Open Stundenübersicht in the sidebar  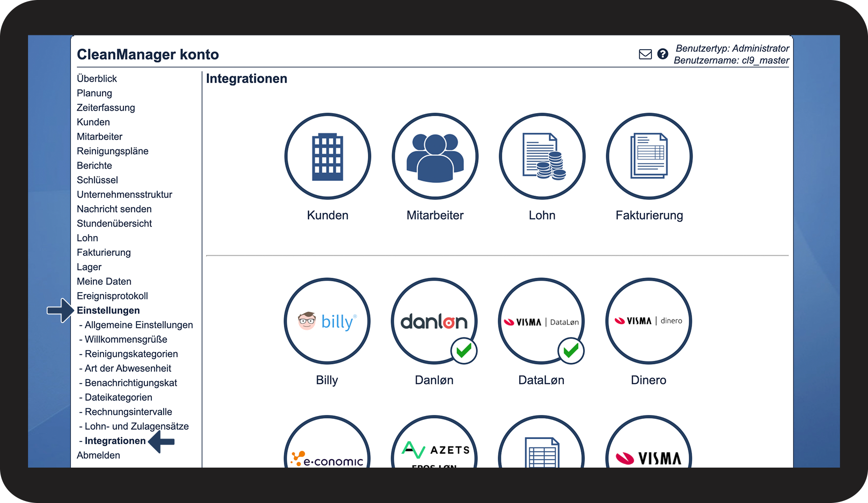click(x=114, y=224)
